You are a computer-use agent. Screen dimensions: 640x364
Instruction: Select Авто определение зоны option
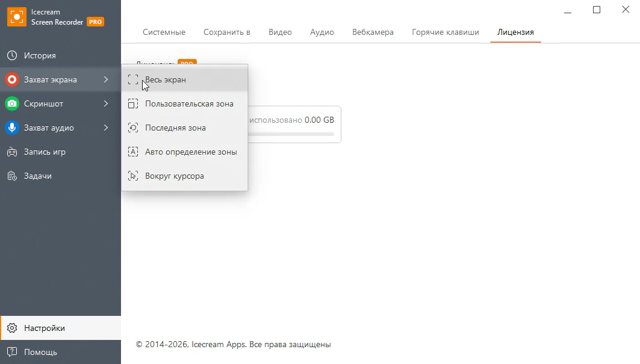coord(191,152)
